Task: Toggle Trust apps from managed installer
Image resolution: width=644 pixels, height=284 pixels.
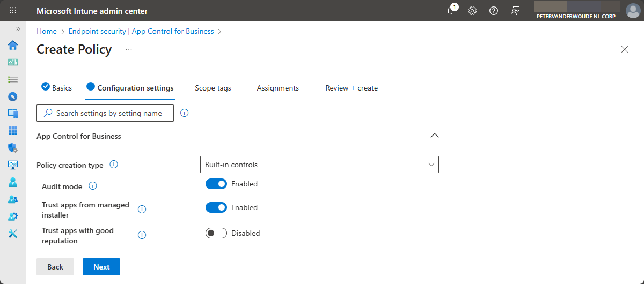Action: click(216, 207)
